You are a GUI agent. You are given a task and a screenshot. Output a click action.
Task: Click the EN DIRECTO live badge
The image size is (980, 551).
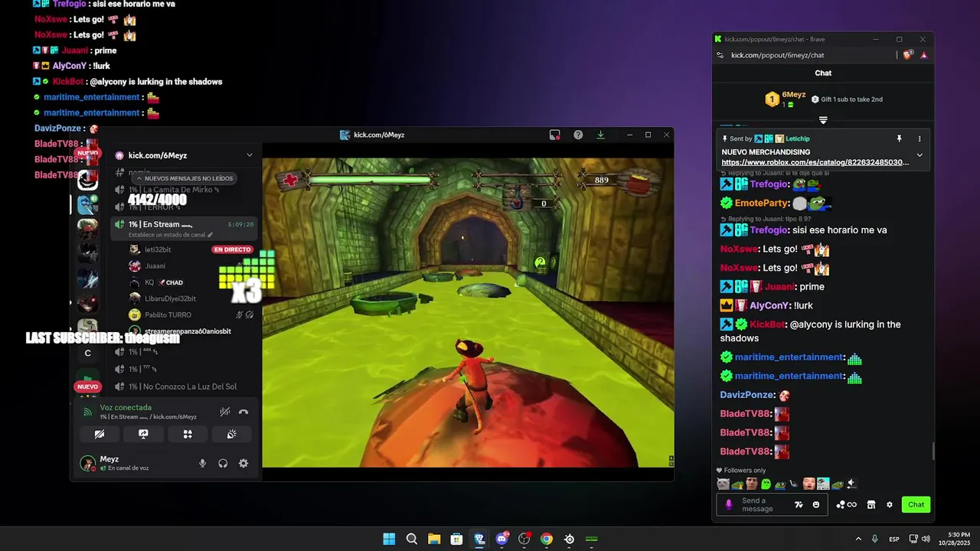(x=232, y=249)
